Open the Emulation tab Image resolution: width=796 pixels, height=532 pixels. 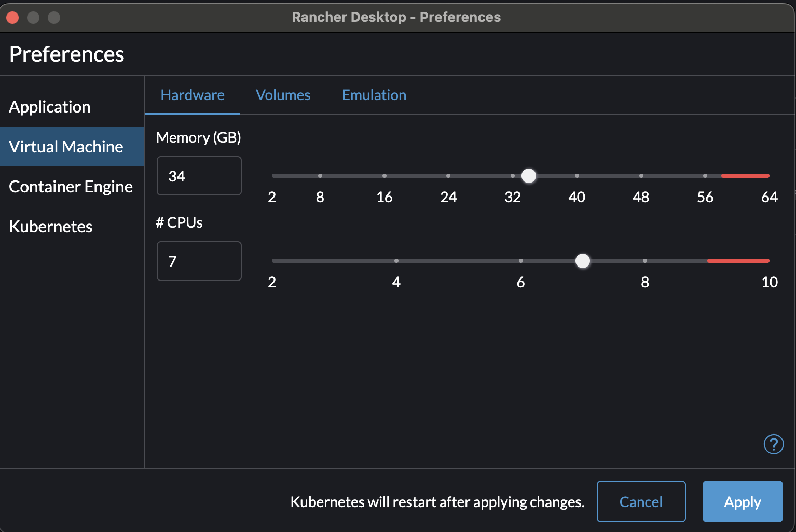(374, 95)
